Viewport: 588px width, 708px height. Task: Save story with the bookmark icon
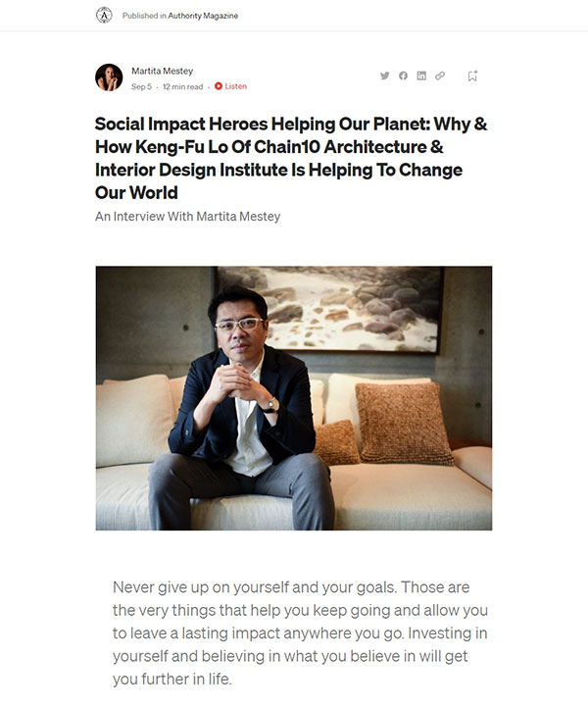pyautogui.click(x=472, y=76)
